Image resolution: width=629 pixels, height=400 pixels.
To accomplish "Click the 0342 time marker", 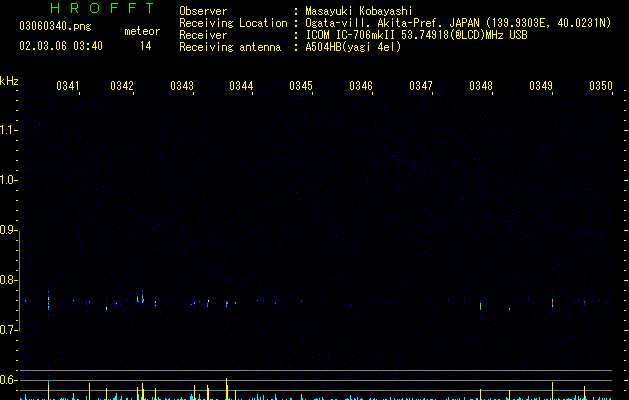I will [122, 86].
